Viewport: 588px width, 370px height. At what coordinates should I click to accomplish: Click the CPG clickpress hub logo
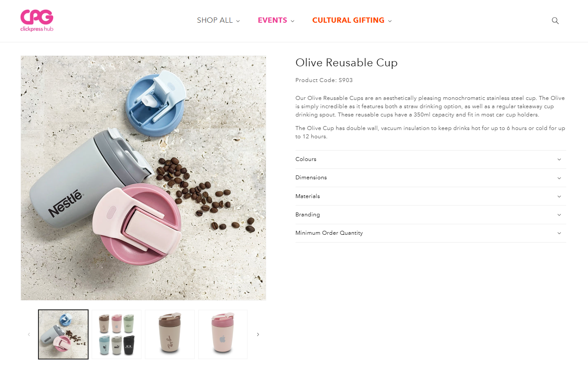click(37, 21)
